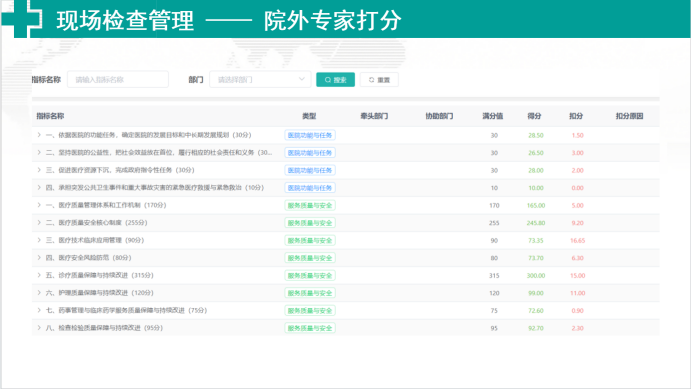Focus the 指标名称 input field

coord(118,80)
